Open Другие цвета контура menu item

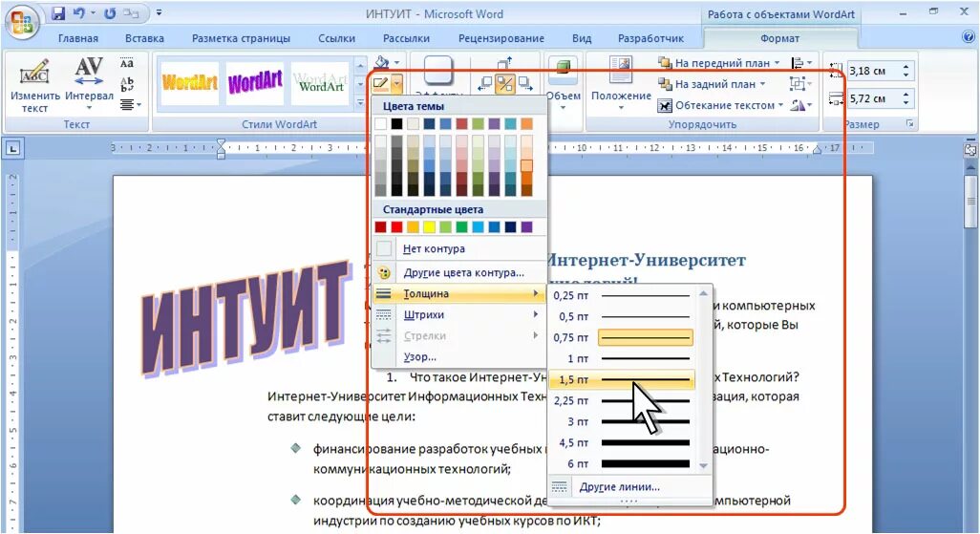(x=458, y=272)
